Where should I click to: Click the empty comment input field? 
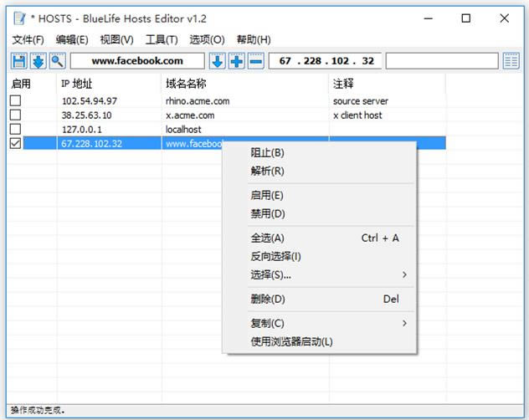(x=442, y=61)
